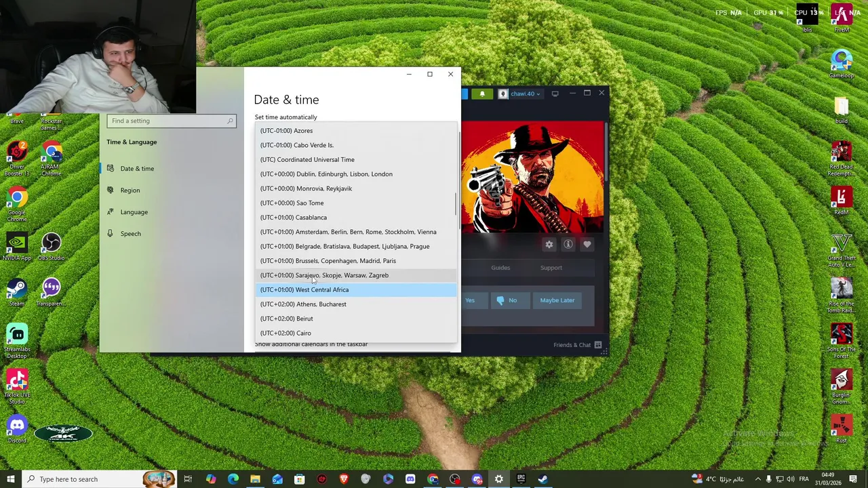This screenshot has width=868, height=488.
Task: Open FiveM desktop shortcut
Action: [842, 18]
